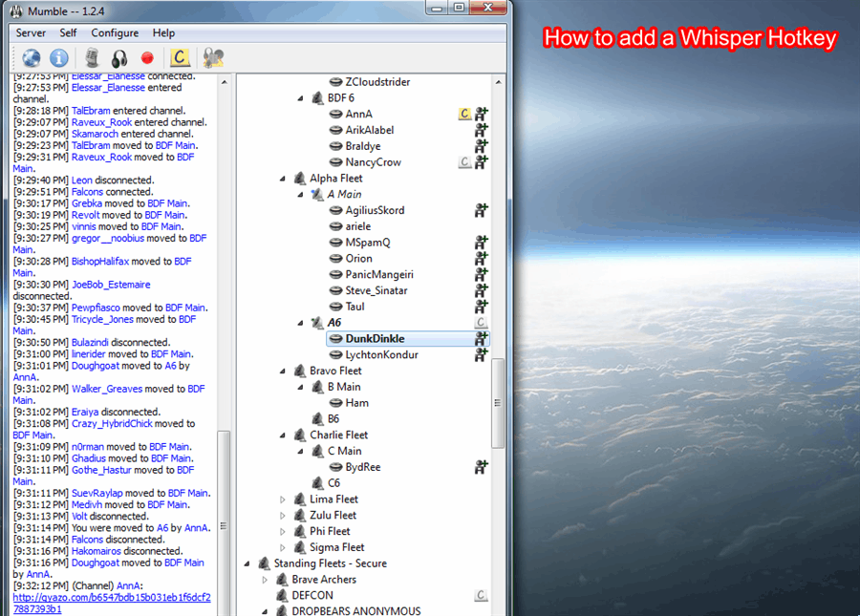Collapse the A6 channel
Screen dimensions: 860x616
(x=300, y=323)
